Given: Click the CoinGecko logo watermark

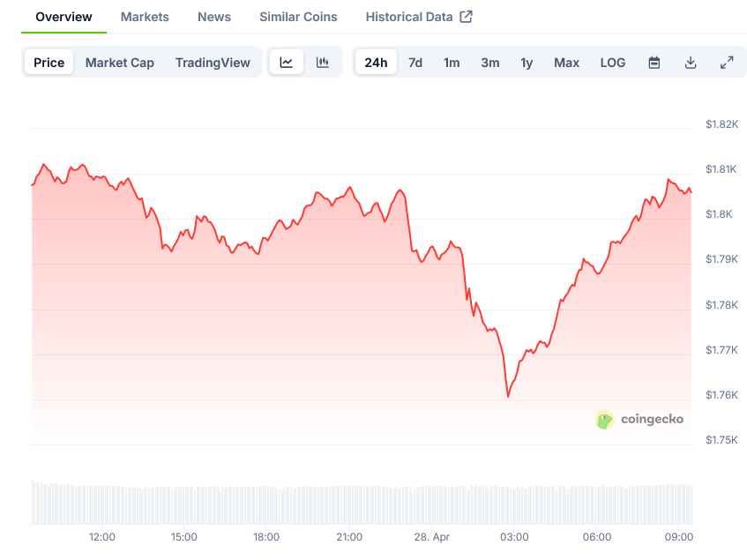Looking at the screenshot, I should tap(640, 420).
